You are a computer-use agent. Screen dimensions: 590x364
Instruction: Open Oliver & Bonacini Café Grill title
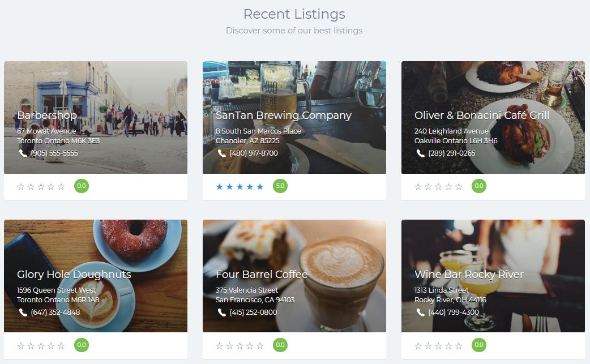tap(482, 115)
